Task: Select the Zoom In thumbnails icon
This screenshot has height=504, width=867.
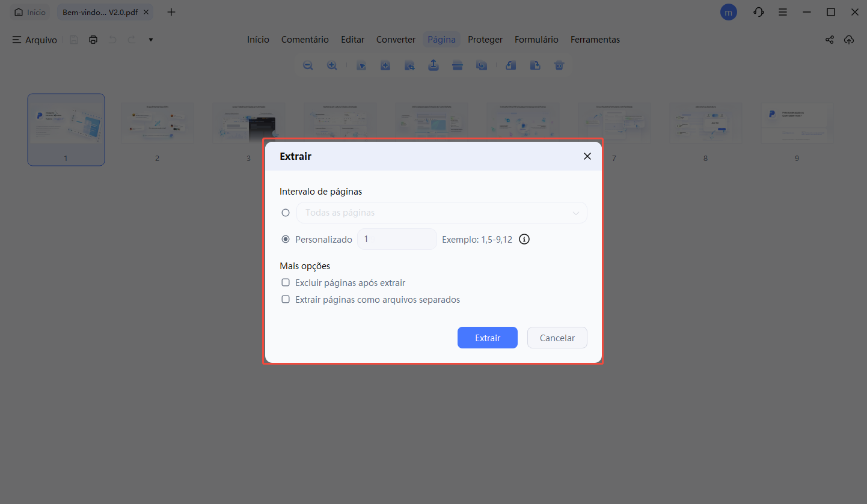Action: pyautogui.click(x=332, y=65)
